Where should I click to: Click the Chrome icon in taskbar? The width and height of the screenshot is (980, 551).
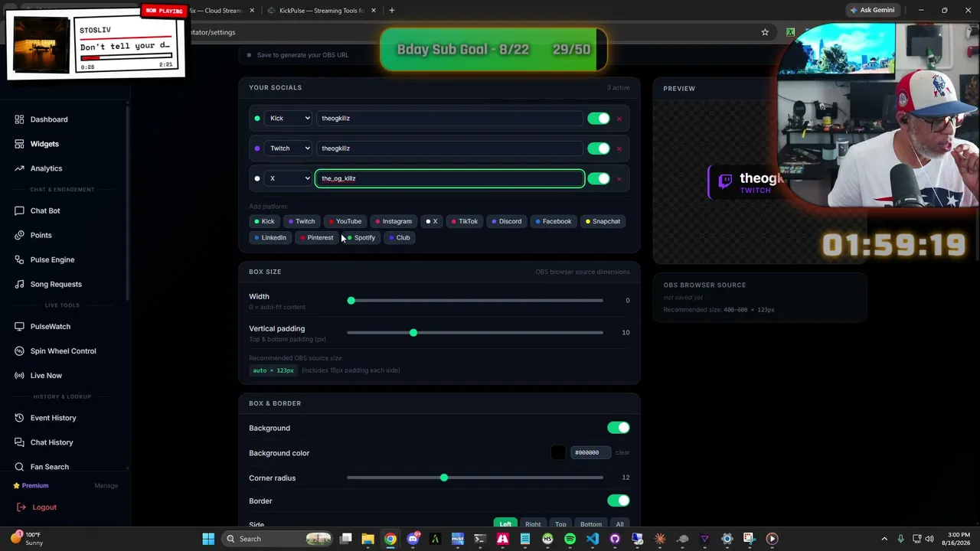coord(390,539)
